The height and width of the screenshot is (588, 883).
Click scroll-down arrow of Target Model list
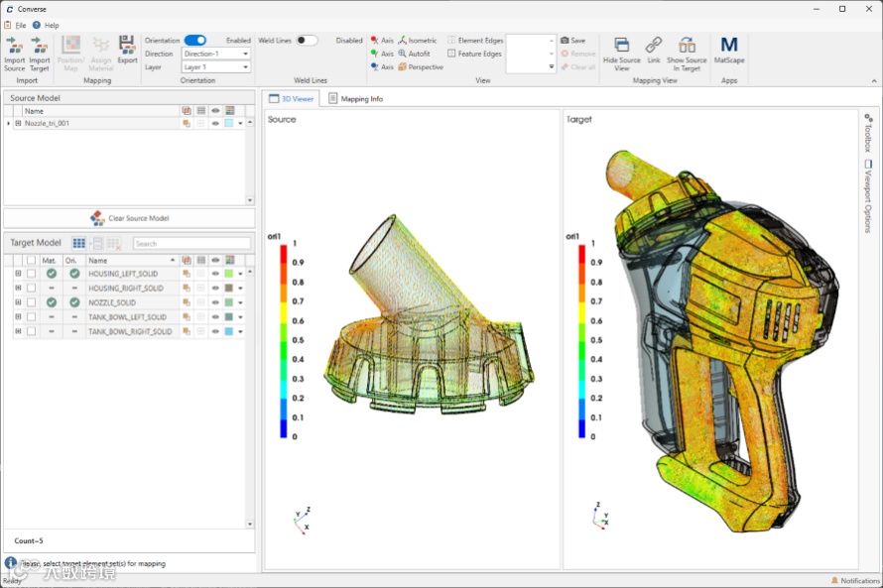pyautogui.click(x=250, y=524)
